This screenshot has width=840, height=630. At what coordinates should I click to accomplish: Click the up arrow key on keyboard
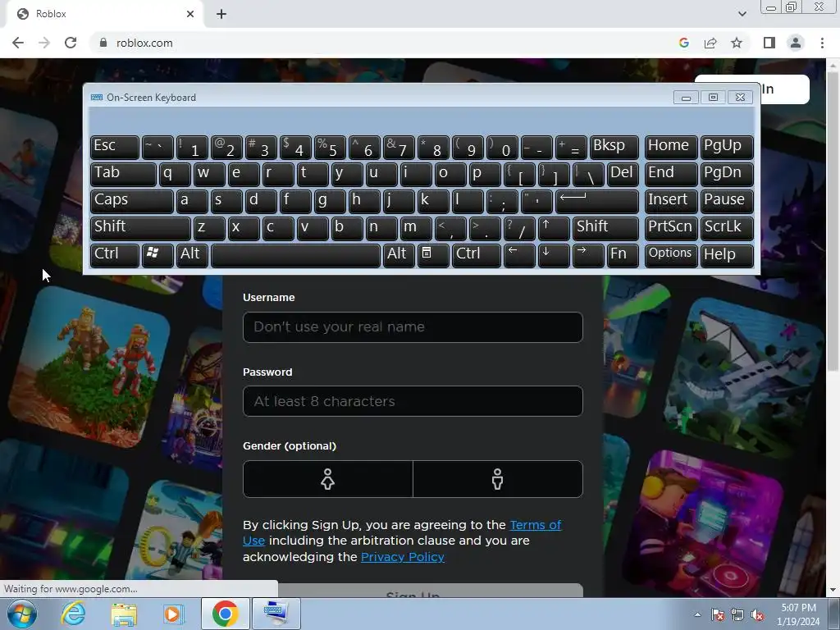pos(554,228)
